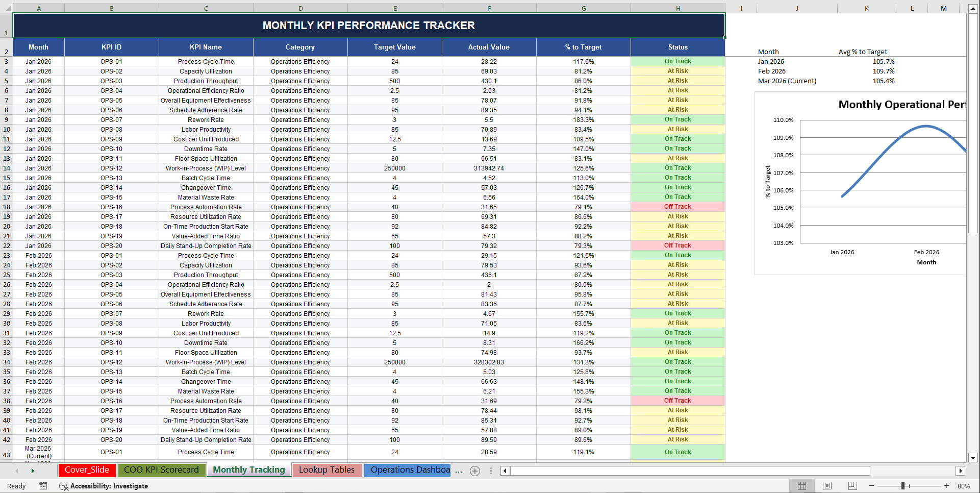980x493 pixels.
Task: Open the vertical dots sheet options menu
Action: click(490, 471)
